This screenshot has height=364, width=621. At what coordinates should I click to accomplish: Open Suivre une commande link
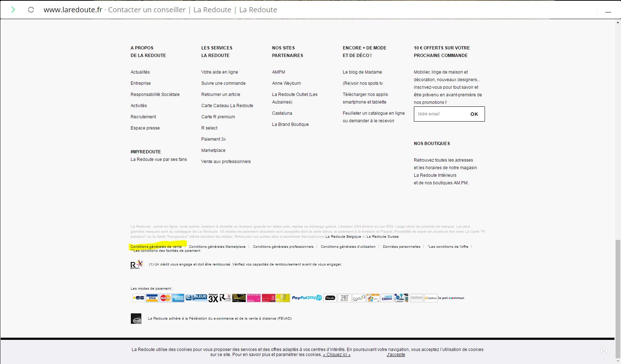(223, 83)
